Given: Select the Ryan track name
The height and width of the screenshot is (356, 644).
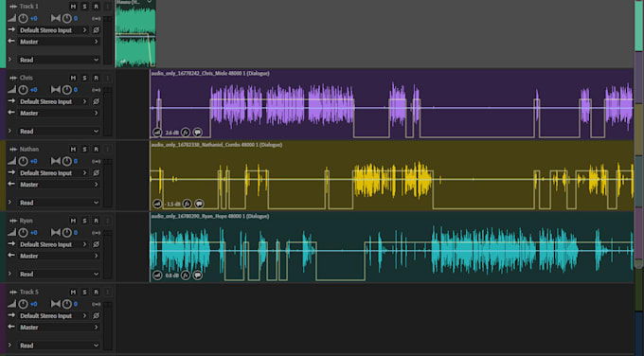Looking at the screenshot, I should click(x=26, y=221).
